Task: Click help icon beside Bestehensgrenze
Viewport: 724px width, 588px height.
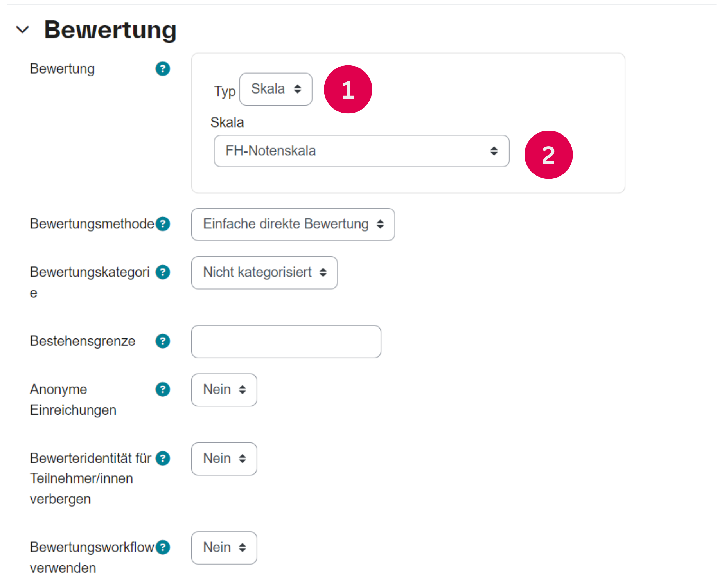Action: point(163,341)
